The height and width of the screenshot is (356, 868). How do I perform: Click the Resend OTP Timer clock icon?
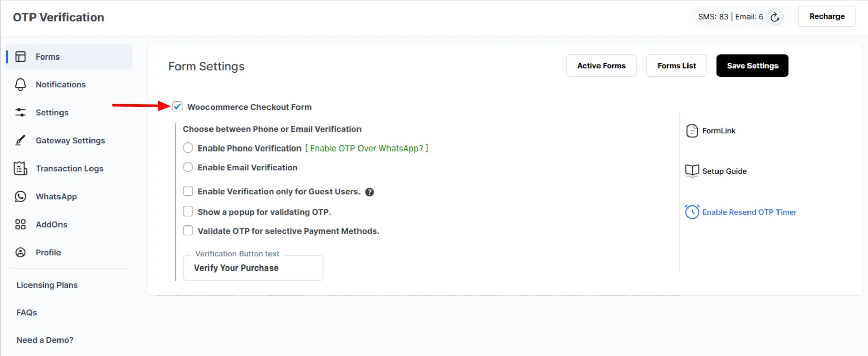coord(692,212)
